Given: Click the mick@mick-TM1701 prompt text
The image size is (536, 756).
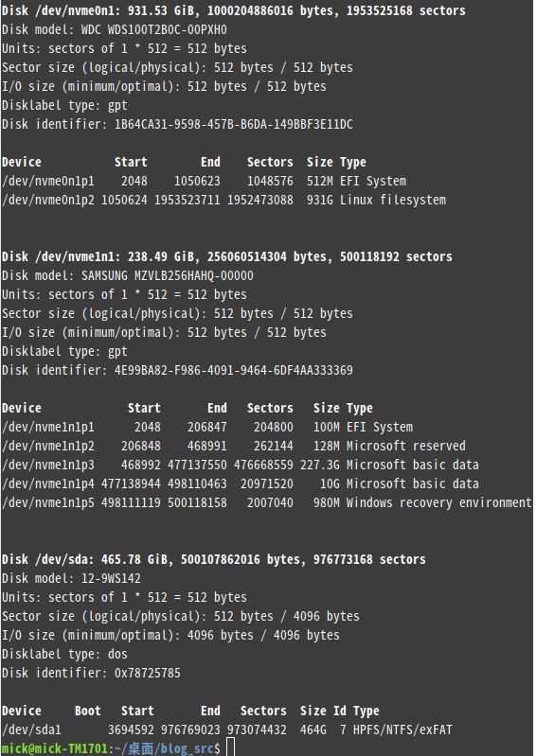Looking at the screenshot, I should (55, 748).
